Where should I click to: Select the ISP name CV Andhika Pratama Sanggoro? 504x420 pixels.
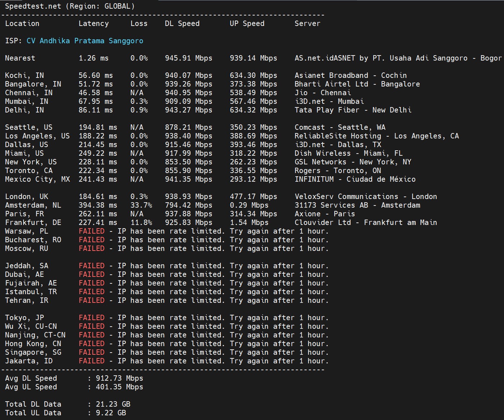click(84, 41)
